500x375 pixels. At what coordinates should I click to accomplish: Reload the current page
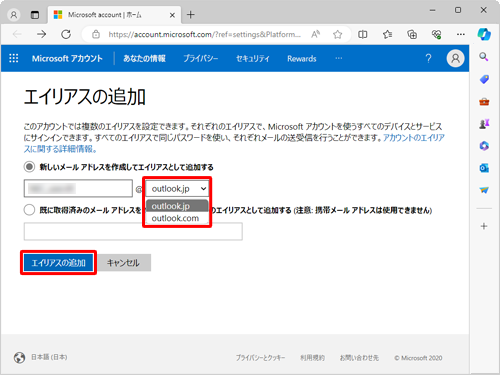(x=66, y=34)
